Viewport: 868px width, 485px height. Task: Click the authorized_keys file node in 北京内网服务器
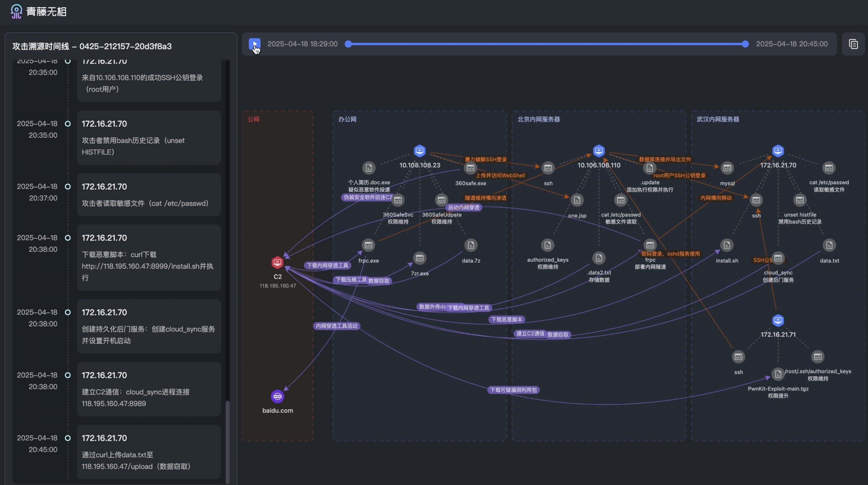click(548, 245)
